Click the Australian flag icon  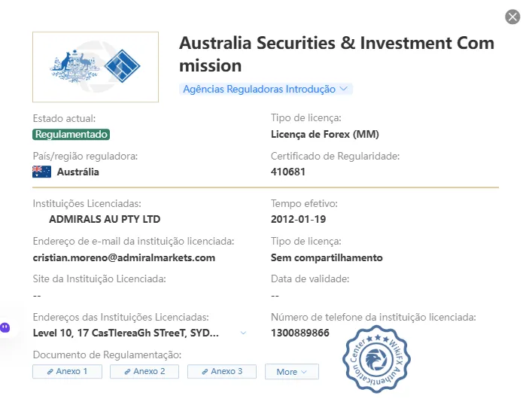tap(42, 172)
